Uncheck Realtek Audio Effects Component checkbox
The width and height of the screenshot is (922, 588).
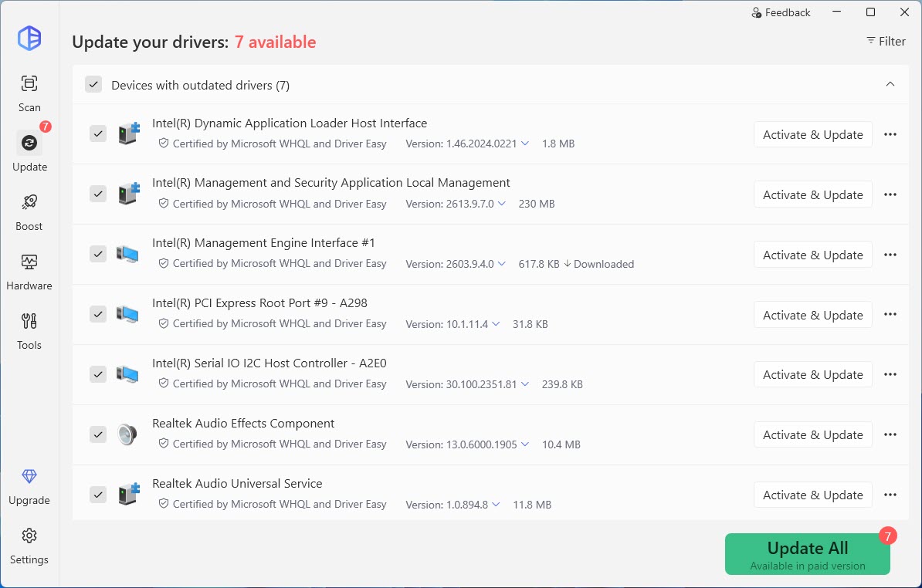pyautogui.click(x=98, y=434)
